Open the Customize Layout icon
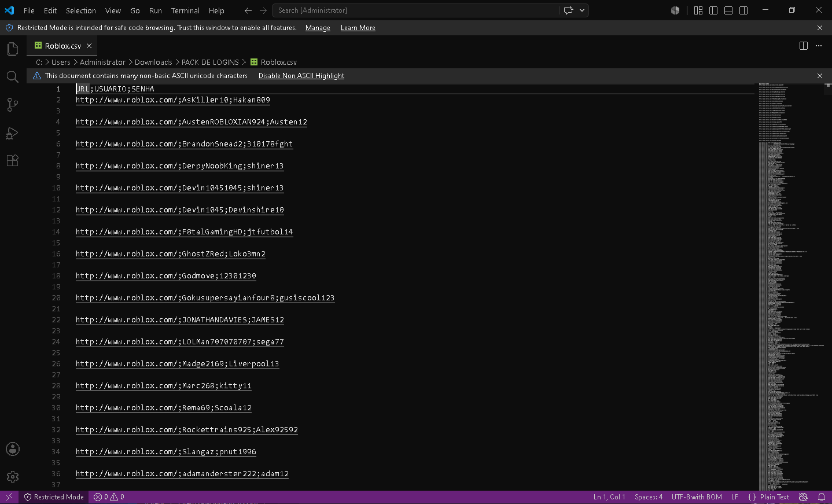This screenshot has width=832, height=504. click(698, 10)
